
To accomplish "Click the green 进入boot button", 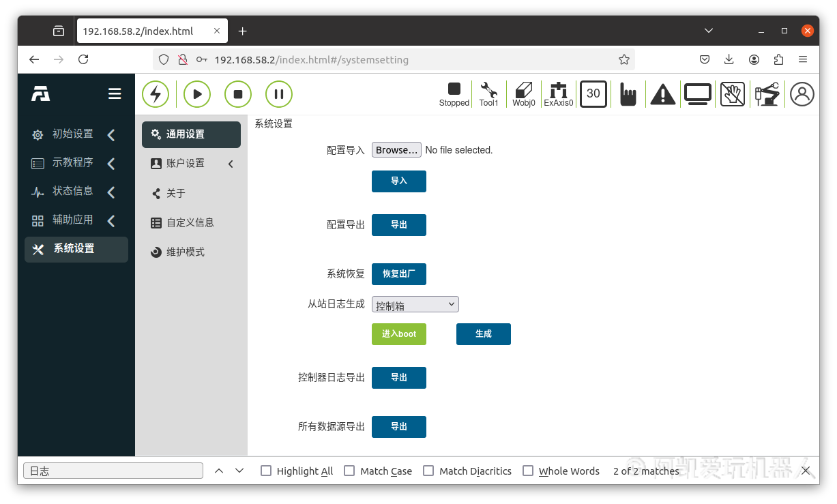I will point(398,334).
